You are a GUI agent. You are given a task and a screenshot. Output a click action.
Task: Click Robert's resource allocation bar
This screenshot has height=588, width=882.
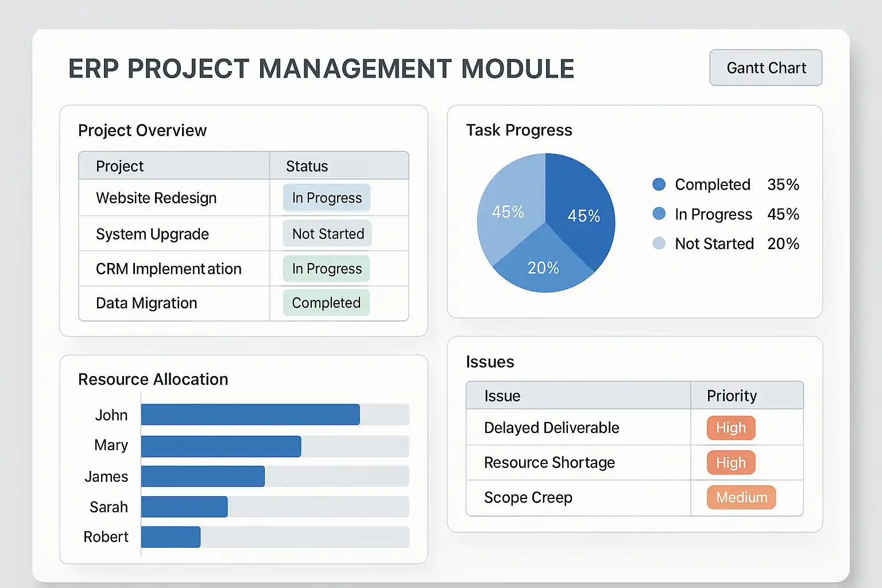pos(171,537)
